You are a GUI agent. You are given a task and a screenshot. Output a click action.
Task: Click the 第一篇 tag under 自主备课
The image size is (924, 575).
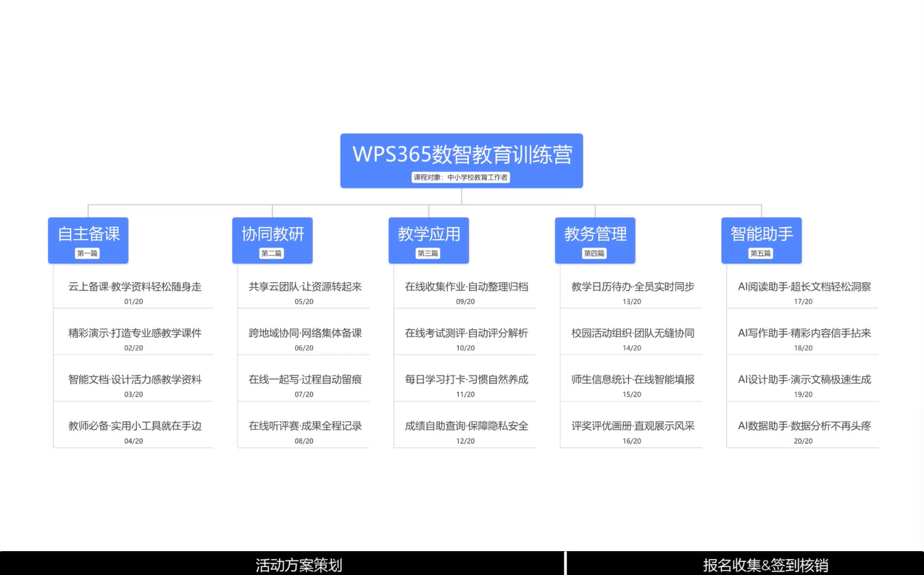[87, 254]
